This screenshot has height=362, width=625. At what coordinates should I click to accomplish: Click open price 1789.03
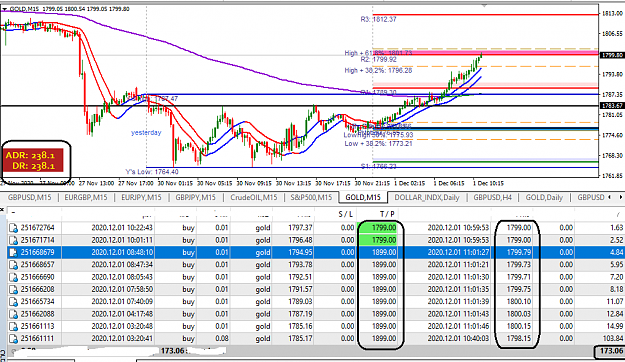coord(300,302)
